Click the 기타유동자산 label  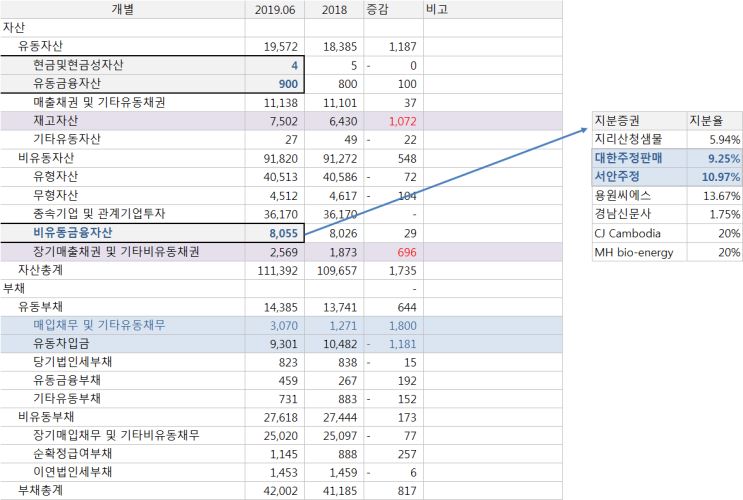click(x=67, y=139)
